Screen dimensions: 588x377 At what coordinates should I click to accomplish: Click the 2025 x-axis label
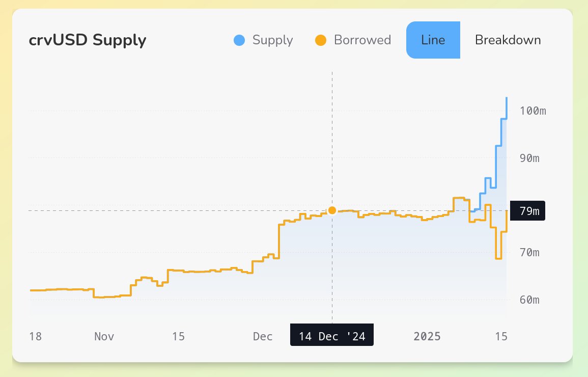click(x=427, y=336)
